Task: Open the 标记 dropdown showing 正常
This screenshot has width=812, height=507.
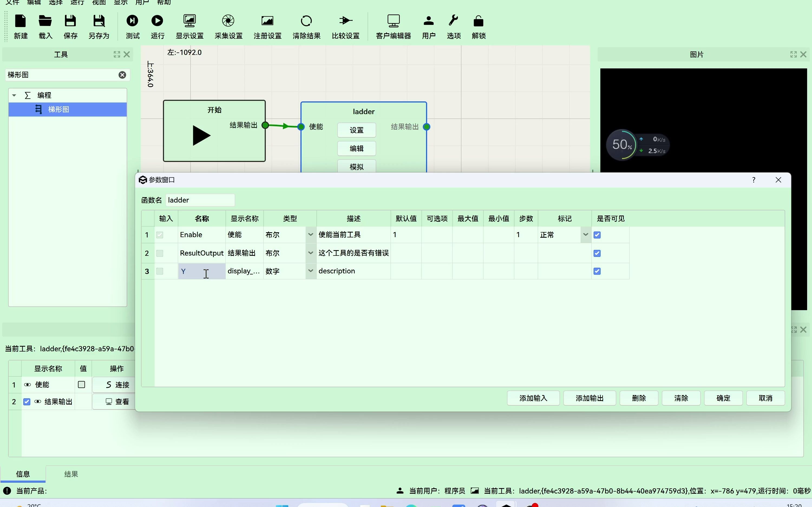Action: pos(585,235)
